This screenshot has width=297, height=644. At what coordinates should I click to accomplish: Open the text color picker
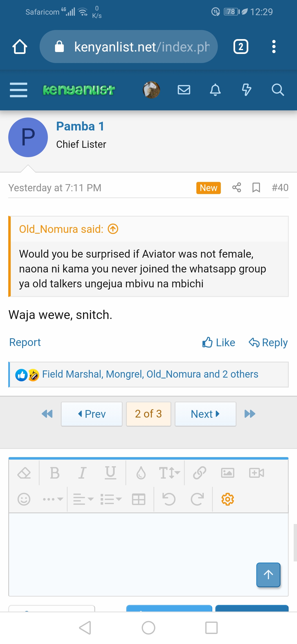141,473
